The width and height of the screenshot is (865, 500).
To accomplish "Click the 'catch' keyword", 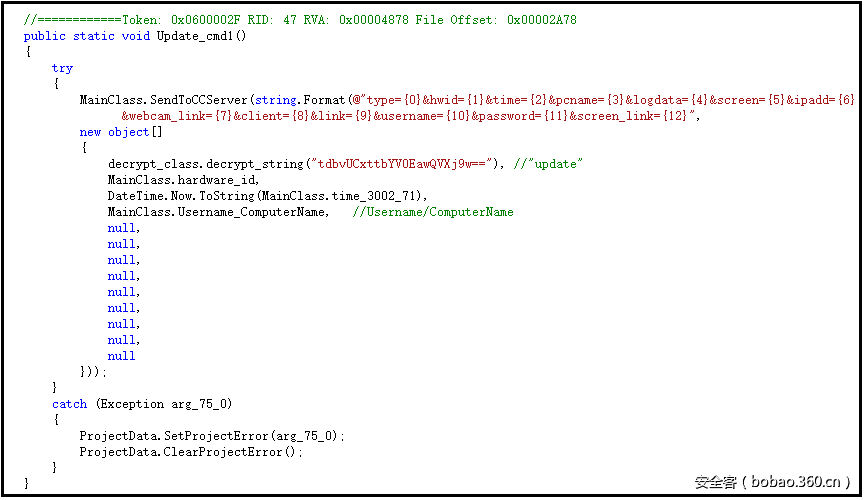I will tap(70, 405).
